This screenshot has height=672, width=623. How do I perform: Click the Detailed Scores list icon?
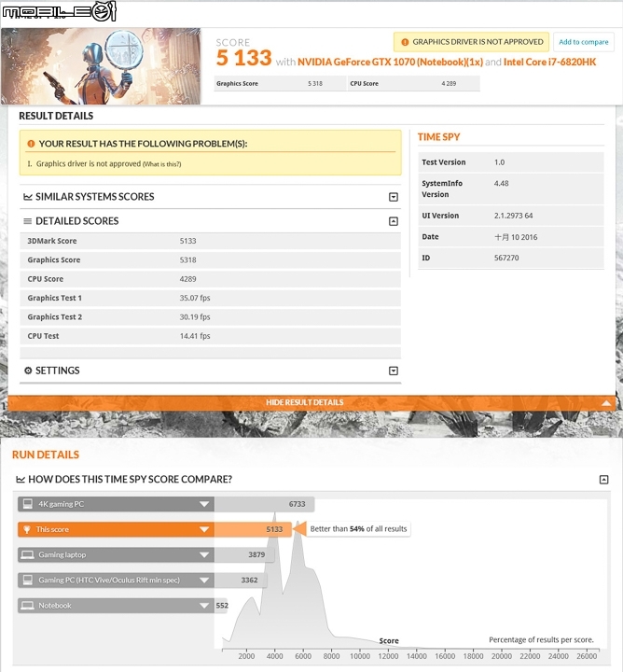pos(28,221)
